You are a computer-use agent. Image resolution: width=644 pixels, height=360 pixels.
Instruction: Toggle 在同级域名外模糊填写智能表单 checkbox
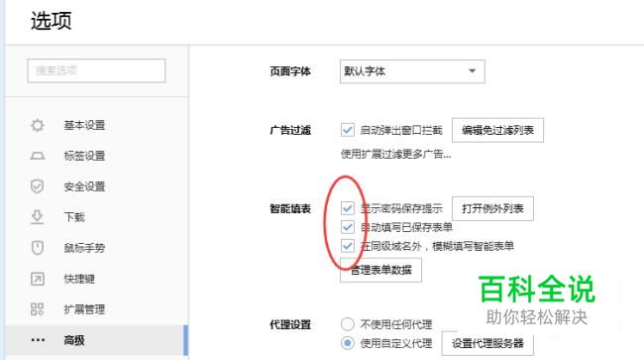348,246
